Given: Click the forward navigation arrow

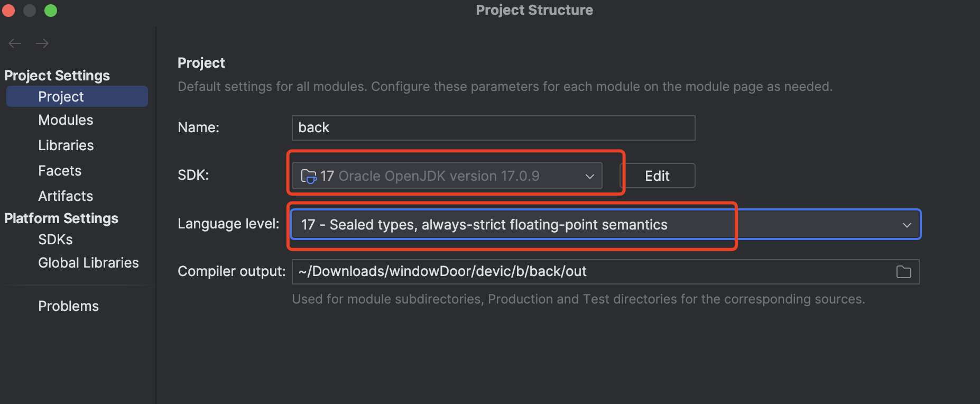Looking at the screenshot, I should click(x=42, y=43).
